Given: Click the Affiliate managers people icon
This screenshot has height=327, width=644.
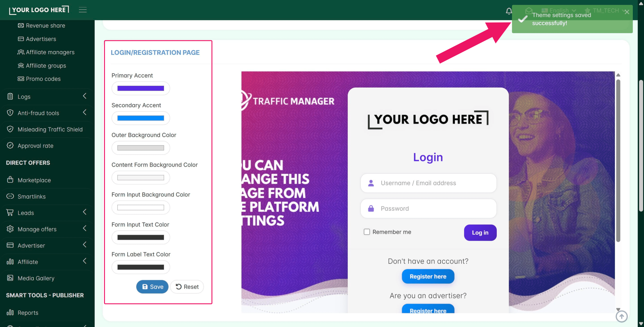Looking at the screenshot, I should [21, 52].
